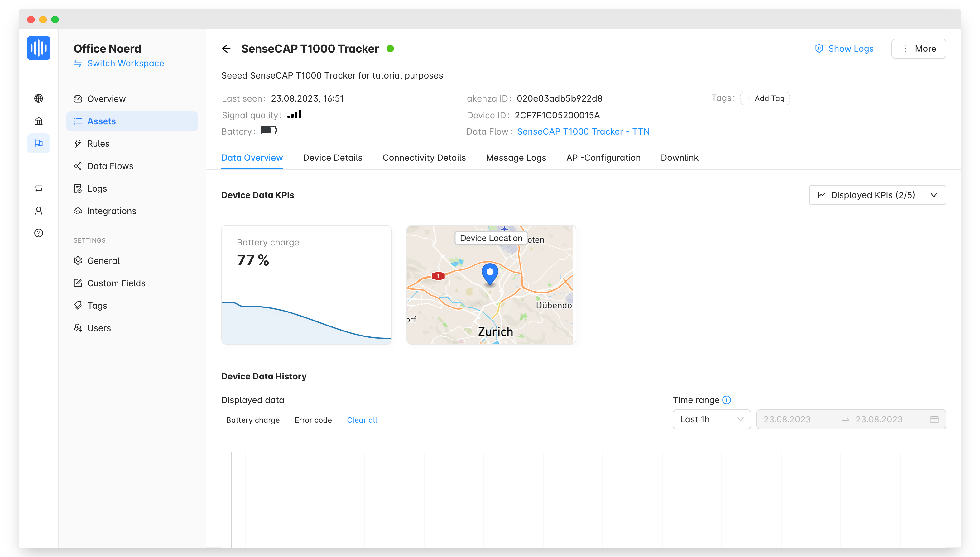
Task: Open the SenseCAP T1000 Tracker - TTN data flow link
Action: coord(583,131)
